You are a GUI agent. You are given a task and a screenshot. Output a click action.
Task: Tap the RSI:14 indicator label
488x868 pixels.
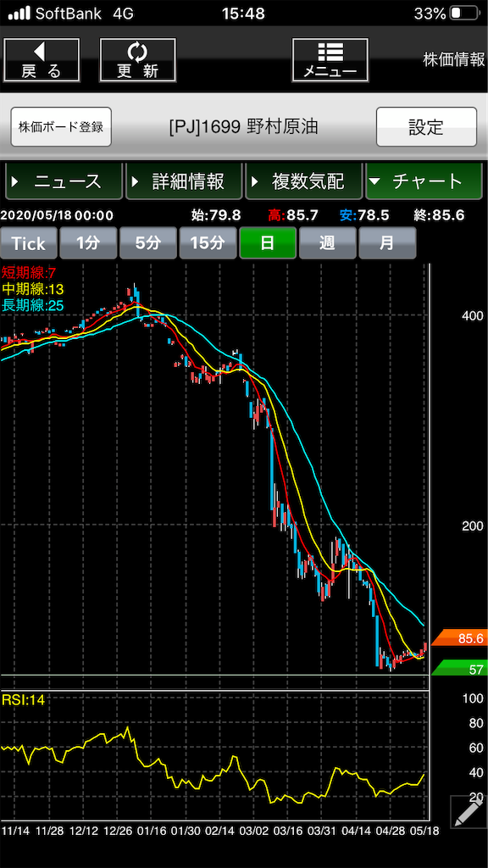coord(23,699)
